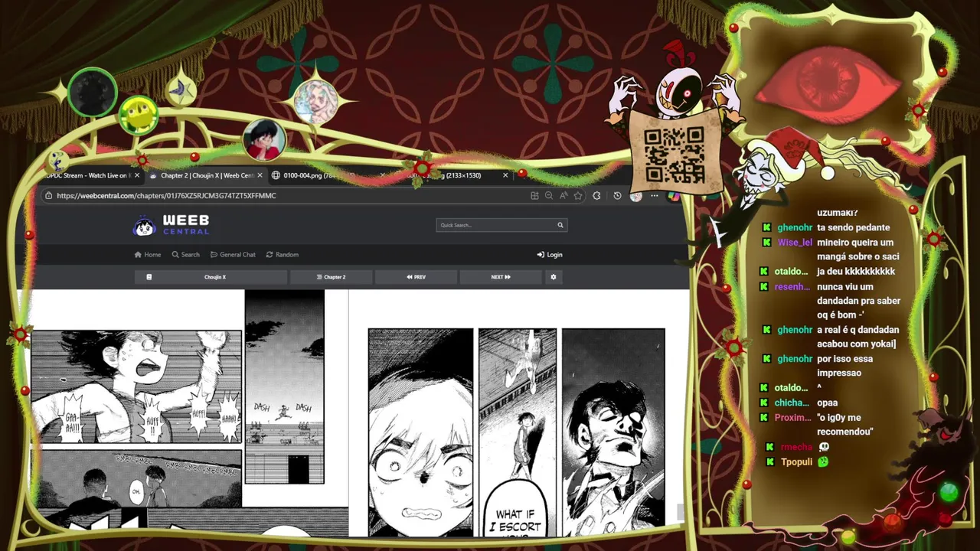Screen dimensions: 980x551
Task: Open the reader settings gear
Action: tap(553, 277)
